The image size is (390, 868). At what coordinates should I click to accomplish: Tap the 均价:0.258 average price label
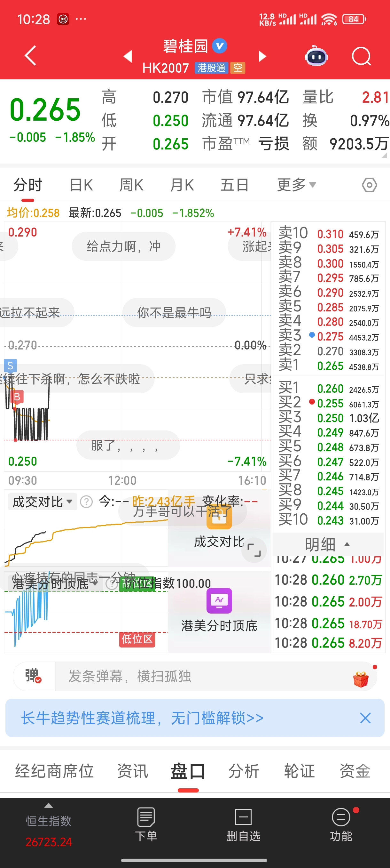click(x=33, y=213)
